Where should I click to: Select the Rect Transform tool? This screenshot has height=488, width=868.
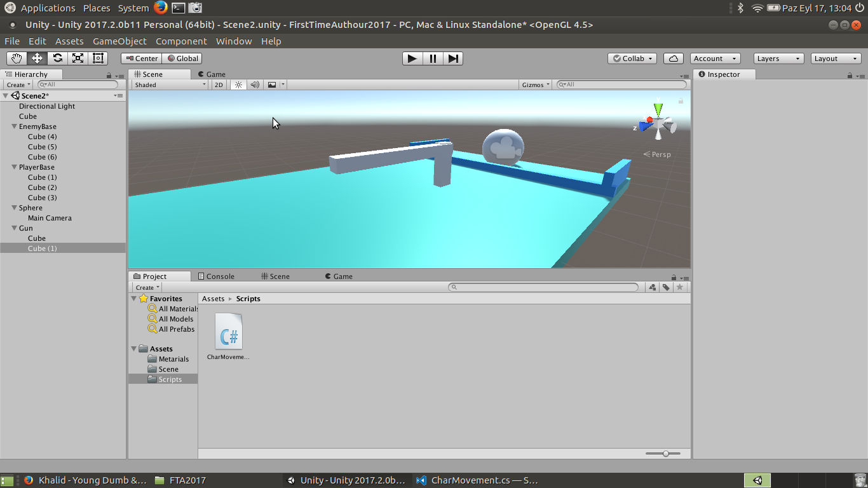pyautogui.click(x=98, y=58)
